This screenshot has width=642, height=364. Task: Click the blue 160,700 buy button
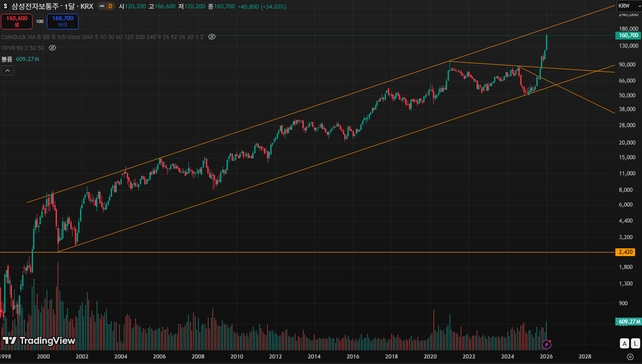[x=62, y=21]
